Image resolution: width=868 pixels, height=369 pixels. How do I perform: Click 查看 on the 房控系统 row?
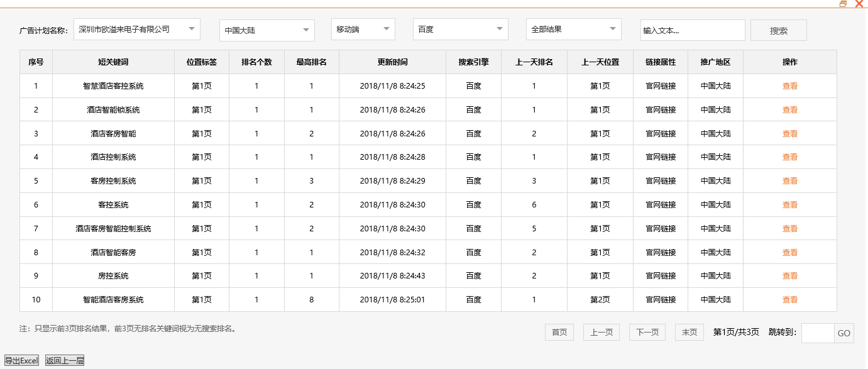pyautogui.click(x=789, y=275)
